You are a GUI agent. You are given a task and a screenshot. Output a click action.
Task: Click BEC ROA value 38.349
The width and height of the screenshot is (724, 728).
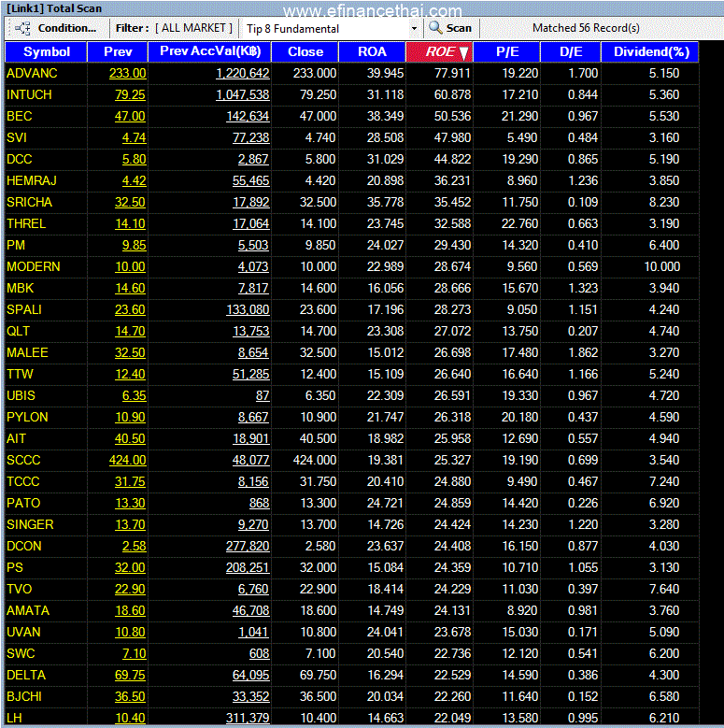click(x=385, y=116)
